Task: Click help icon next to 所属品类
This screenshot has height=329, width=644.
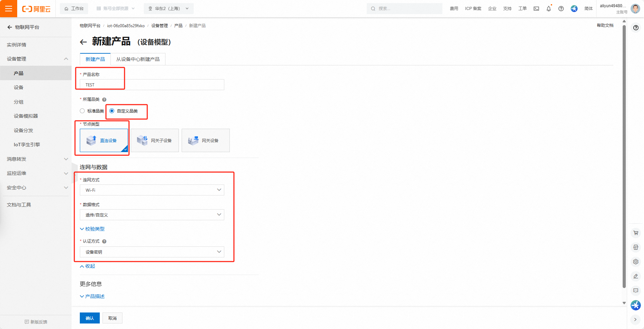Action: pyautogui.click(x=104, y=99)
